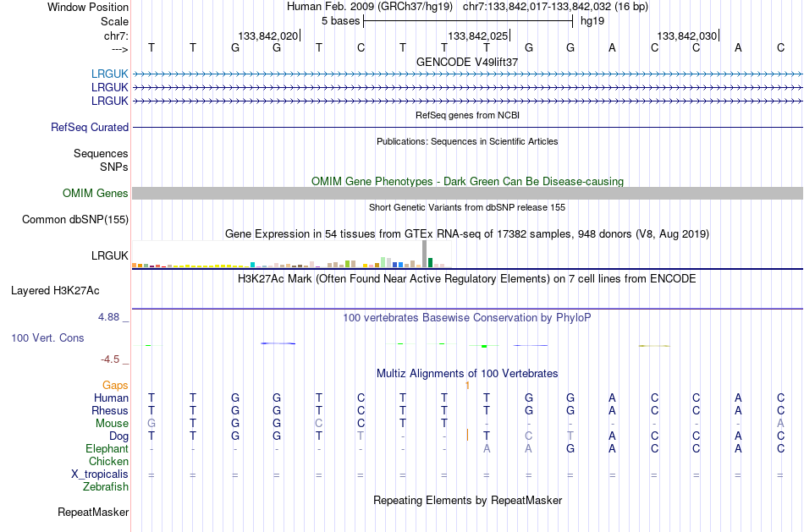Open the RefSeq Curated track label

click(90, 127)
